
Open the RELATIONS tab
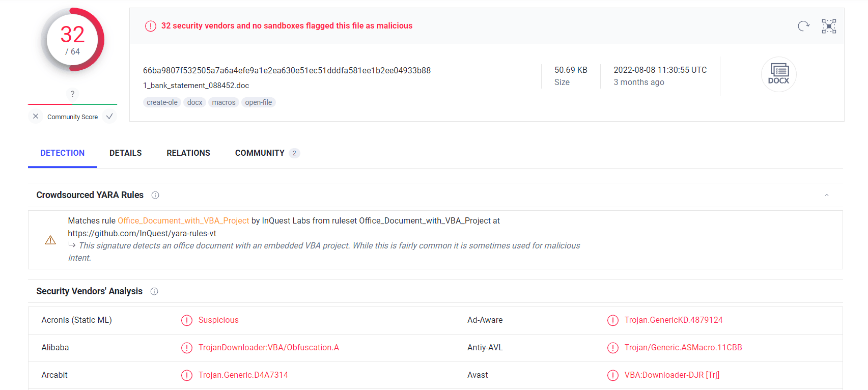tap(188, 153)
